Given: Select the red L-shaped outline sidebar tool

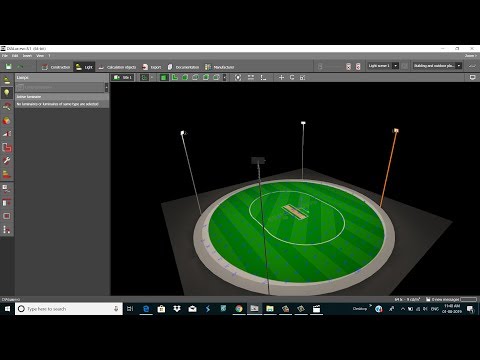Looking at the screenshot, I should coord(7,147).
